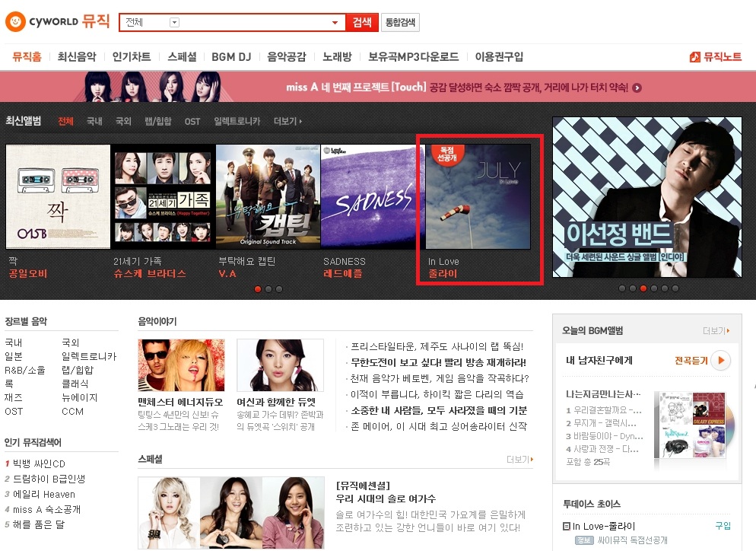
Task: Click popular search term 에일리 Heaven
Action: coord(44,495)
